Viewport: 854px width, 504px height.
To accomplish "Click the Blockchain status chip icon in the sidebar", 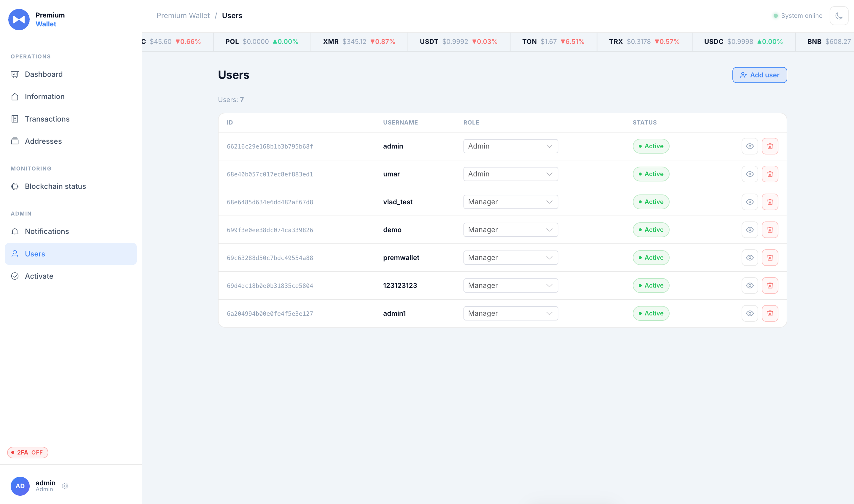I will 15,186.
